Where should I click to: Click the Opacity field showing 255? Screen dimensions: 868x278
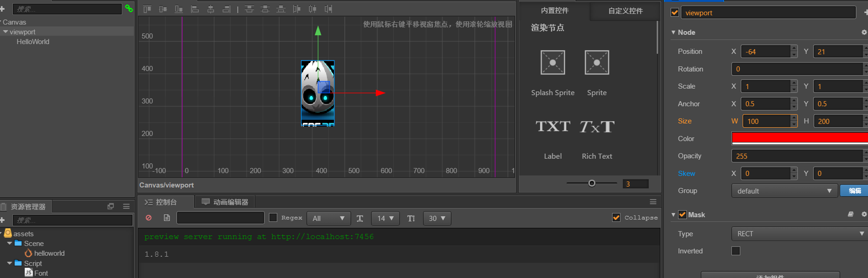(797, 156)
